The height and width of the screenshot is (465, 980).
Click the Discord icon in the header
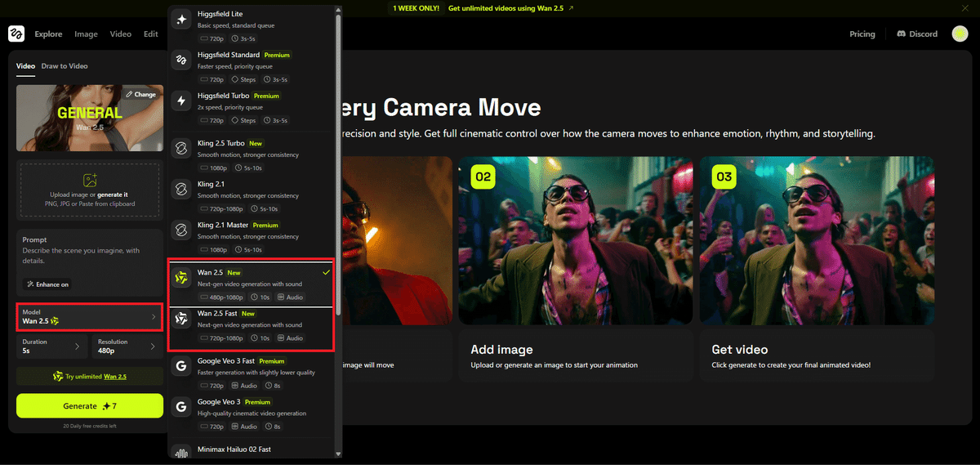point(902,34)
